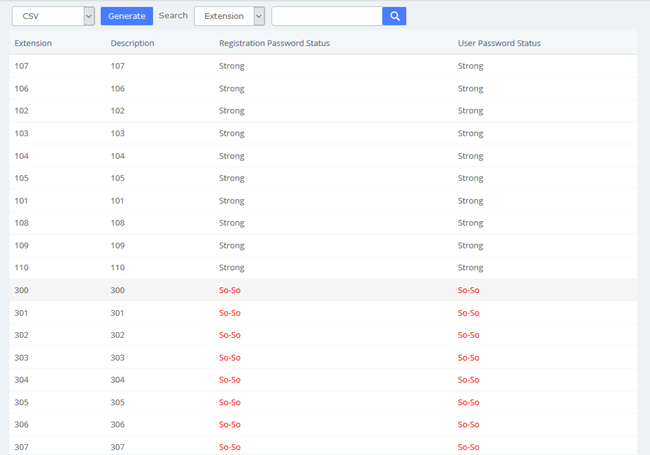Image resolution: width=650 pixels, height=455 pixels.
Task: Select extension 300 in the table
Action: (22, 290)
